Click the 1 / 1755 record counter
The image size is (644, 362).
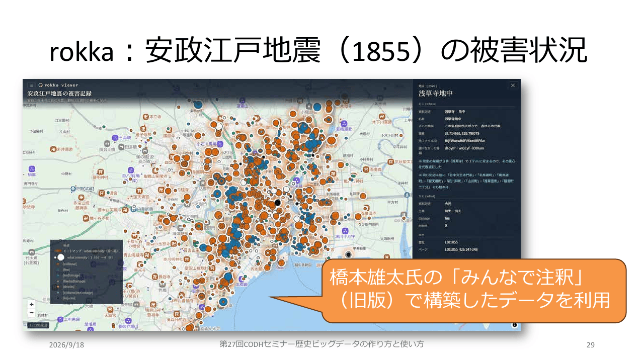pos(39,325)
